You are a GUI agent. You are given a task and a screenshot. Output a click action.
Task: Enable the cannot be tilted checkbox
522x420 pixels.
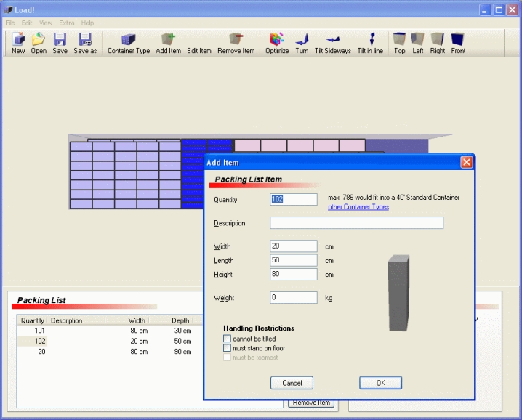tap(228, 339)
